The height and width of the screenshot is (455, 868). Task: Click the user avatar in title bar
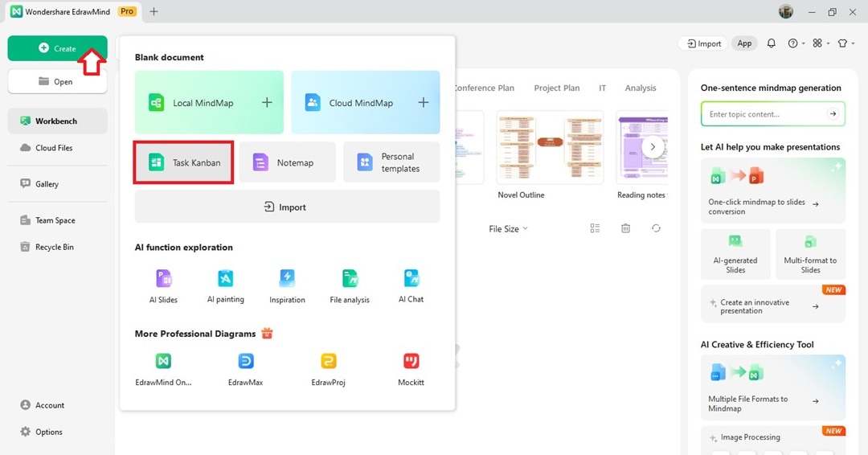point(785,11)
